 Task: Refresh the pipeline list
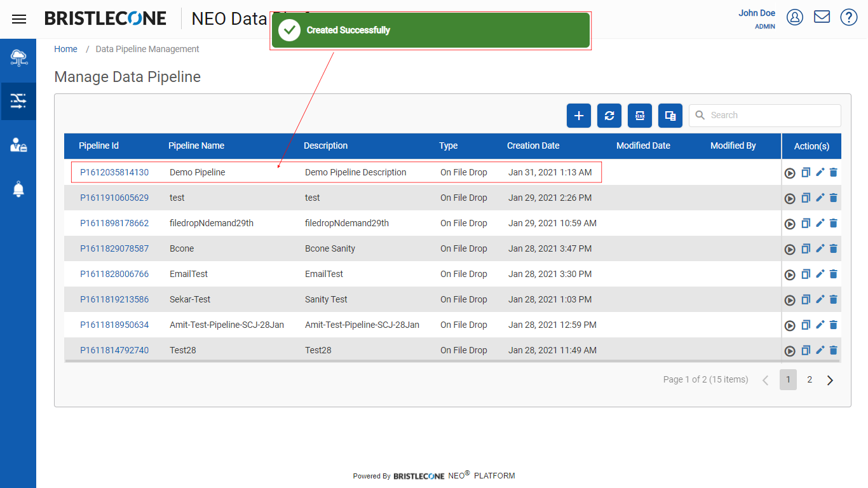click(x=609, y=116)
